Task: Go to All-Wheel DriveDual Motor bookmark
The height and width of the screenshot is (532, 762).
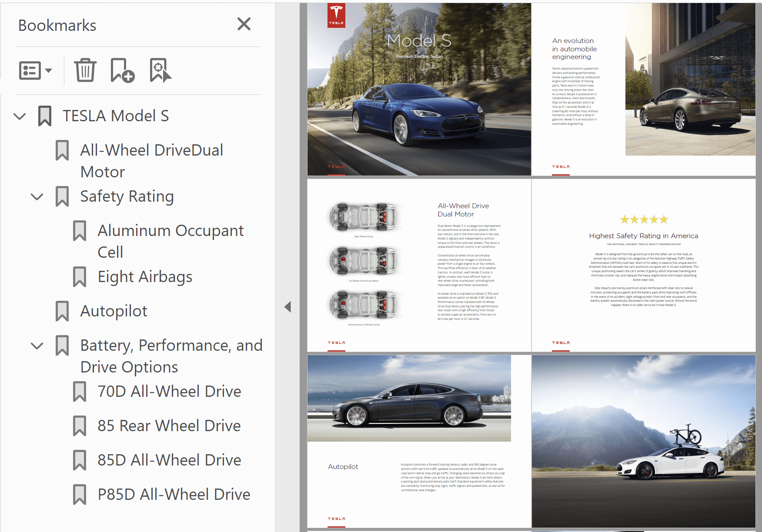Action: tap(151, 161)
